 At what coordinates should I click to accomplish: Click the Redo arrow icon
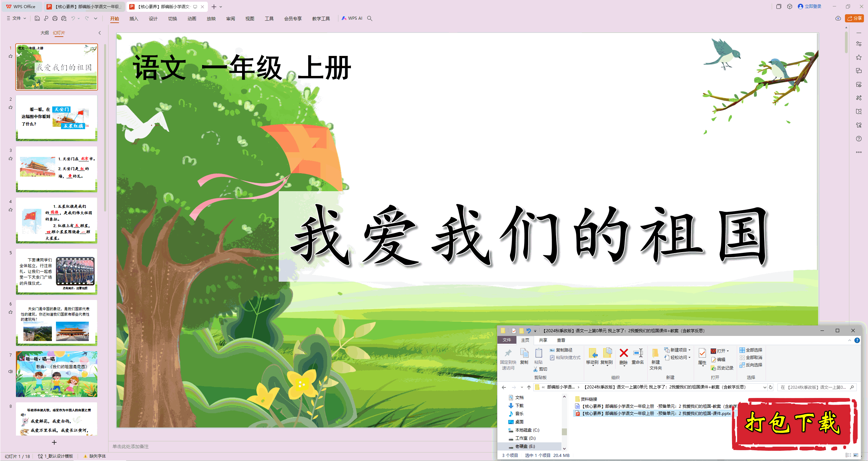(87, 18)
